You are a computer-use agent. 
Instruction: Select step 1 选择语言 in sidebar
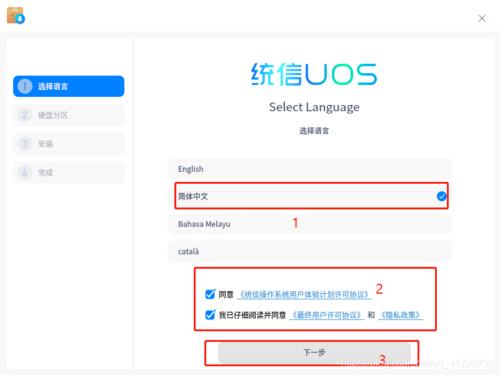click(x=69, y=86)
